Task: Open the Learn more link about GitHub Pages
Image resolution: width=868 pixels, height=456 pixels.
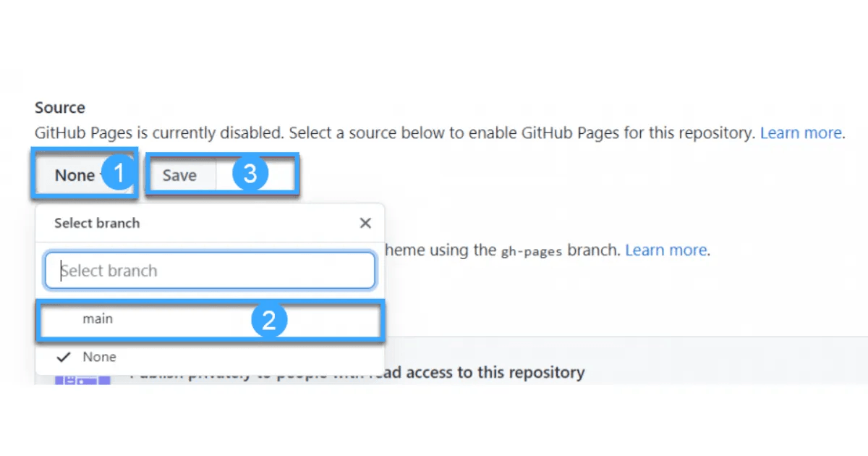Action: pyautogui.click(x=801, y=132)
